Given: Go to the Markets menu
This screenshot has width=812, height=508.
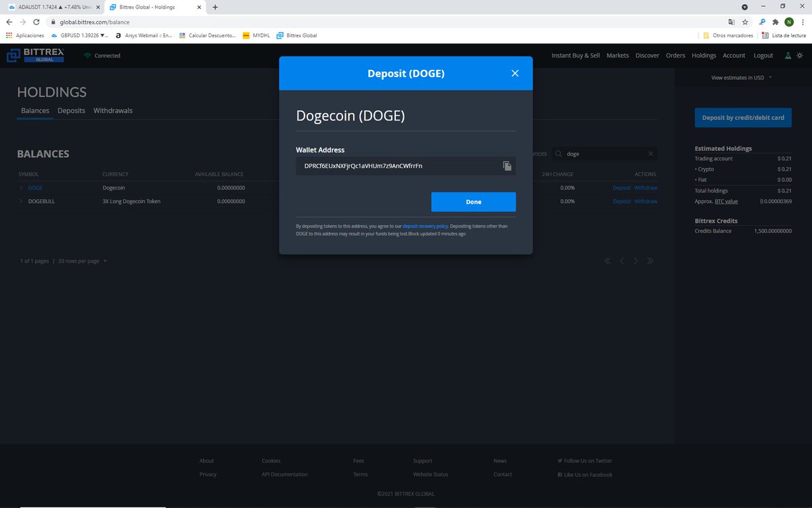Looking at the screenshot, I should coord(617,56).
